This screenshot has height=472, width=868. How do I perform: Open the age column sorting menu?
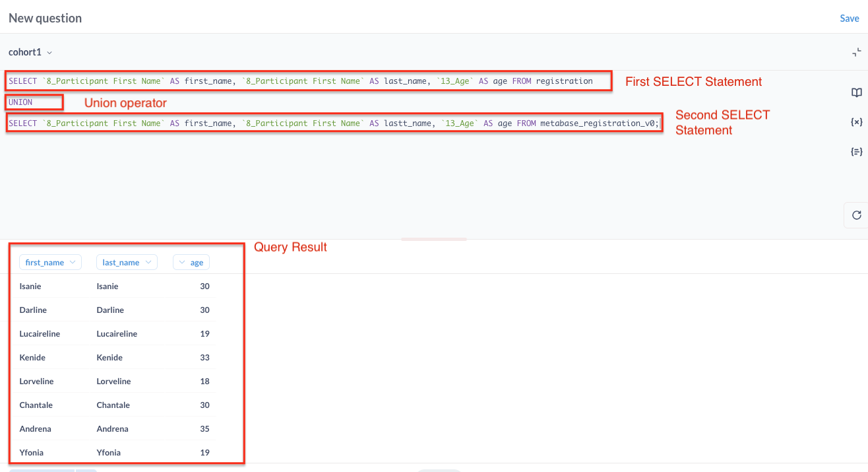pos(191,262)
